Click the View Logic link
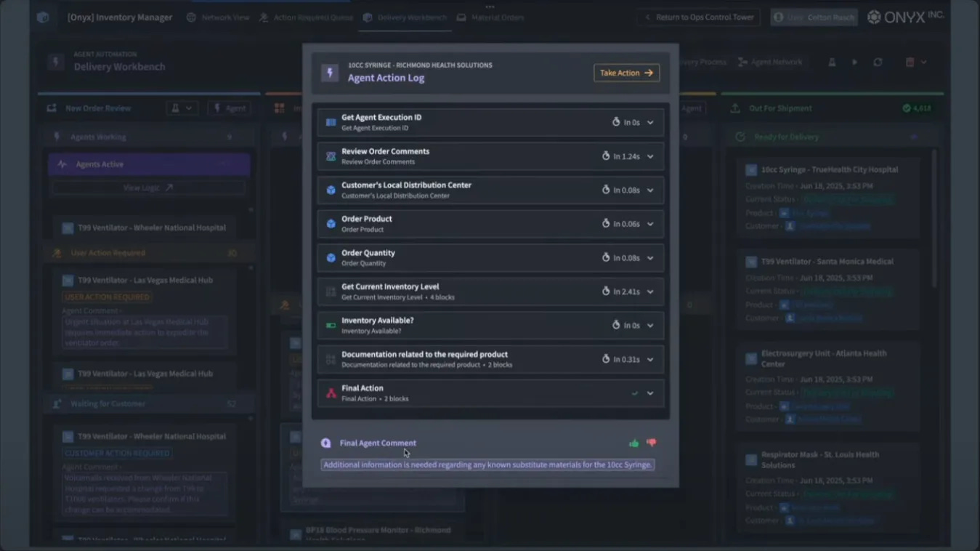The height and width of the screenshot is (551, 980). point(148,188)
